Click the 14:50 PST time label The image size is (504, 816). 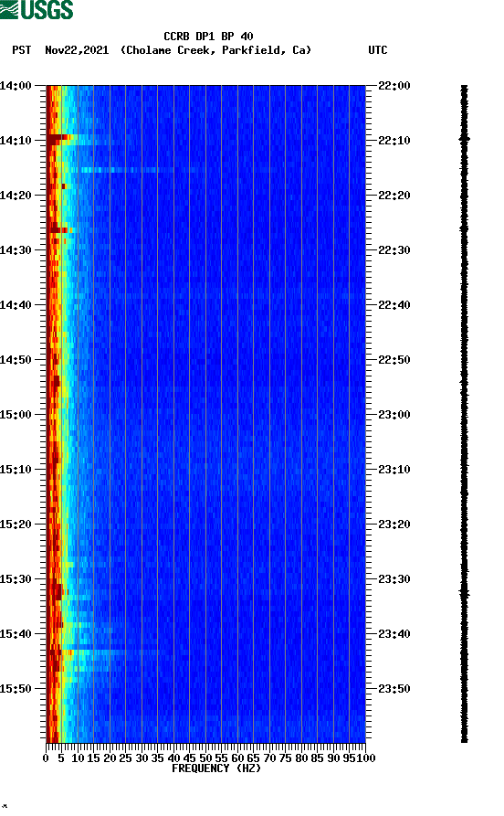pyautogui.click(x=16, y=360)
